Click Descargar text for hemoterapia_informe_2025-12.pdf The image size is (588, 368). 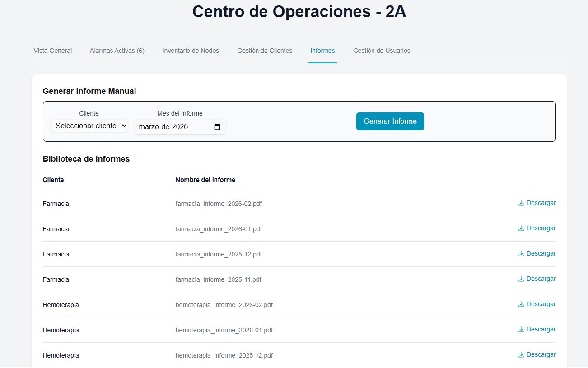541,355
